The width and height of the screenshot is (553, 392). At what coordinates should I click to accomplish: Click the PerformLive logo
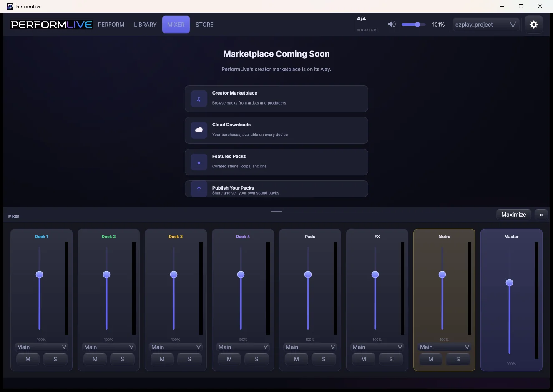[51, 25]
